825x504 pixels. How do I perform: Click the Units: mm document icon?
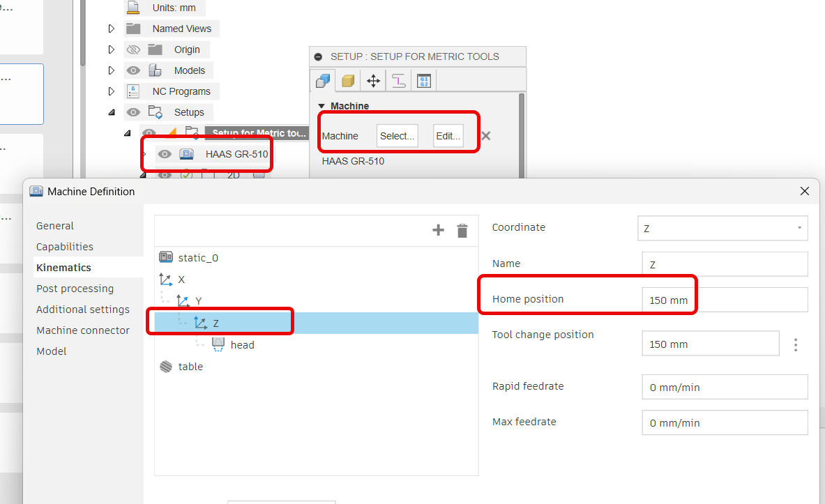pyautogui.click(x=133, y=8)
